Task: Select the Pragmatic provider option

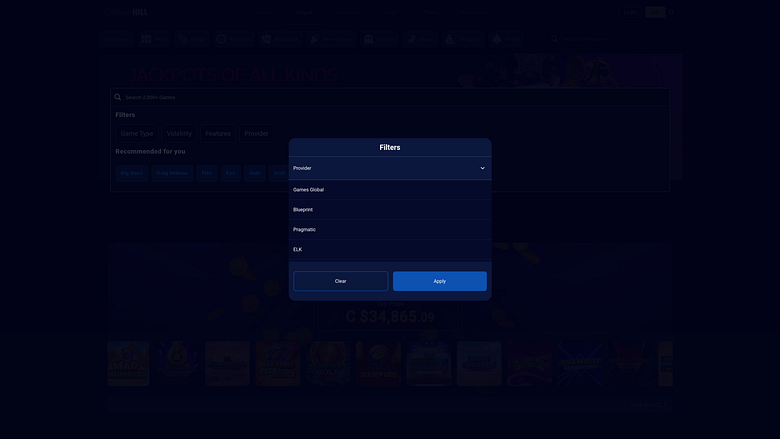Action: (390, 230)
